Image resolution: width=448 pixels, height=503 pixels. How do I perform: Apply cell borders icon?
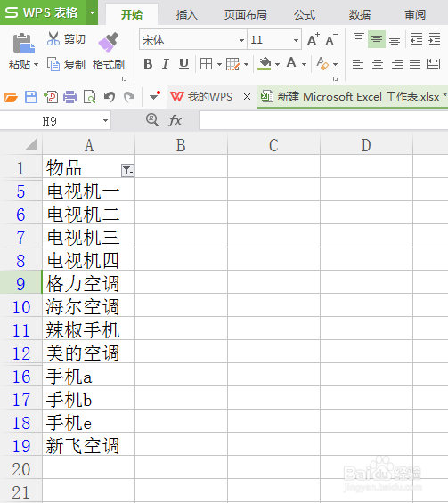206,64
